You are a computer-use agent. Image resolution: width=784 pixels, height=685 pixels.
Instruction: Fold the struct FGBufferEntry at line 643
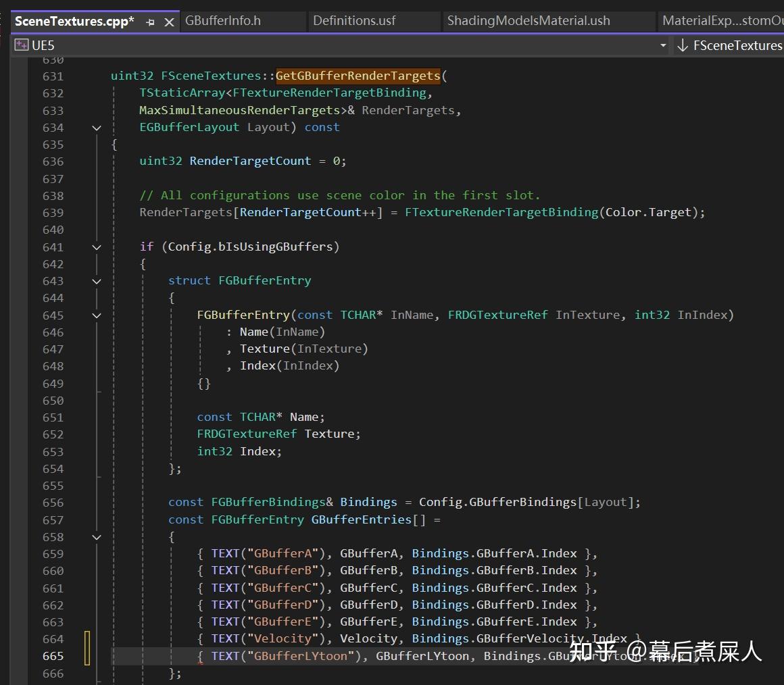(x=96, y=281)
